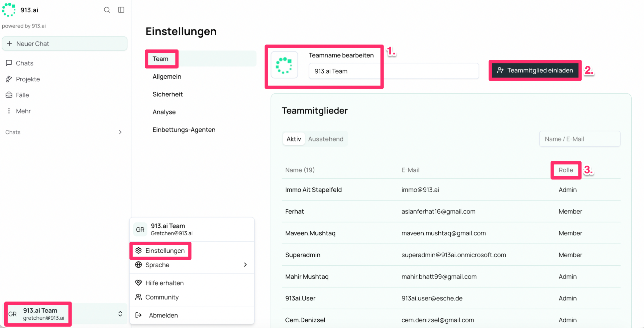Click the 913ai.user@esche.de email cell
Image resolution: width=644 pixels, height=328 pixels.
432,298
